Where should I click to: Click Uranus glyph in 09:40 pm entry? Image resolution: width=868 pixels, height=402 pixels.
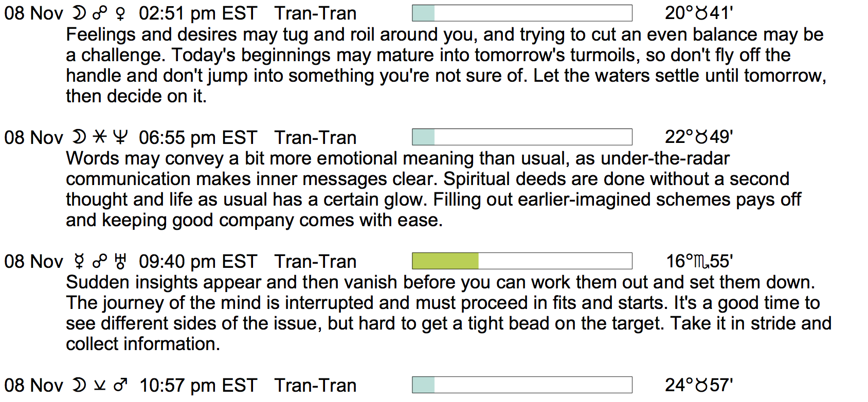pos(120,262)
